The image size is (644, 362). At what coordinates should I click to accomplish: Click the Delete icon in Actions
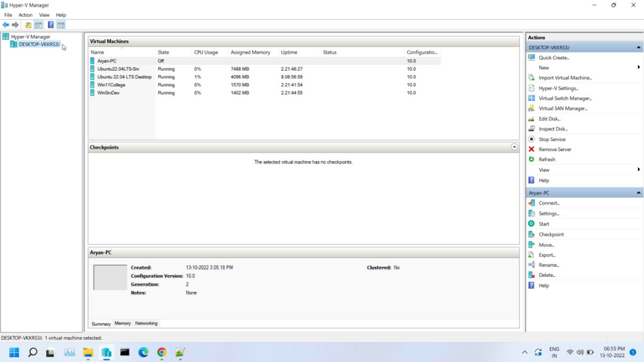pos(531,275)
